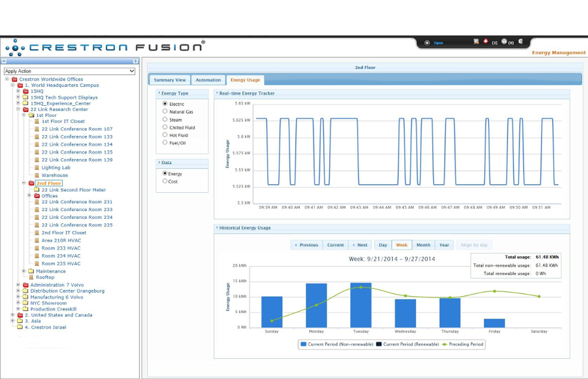Show historical usage by Month
Screen dimensions: 588x379
pos(423,245)
